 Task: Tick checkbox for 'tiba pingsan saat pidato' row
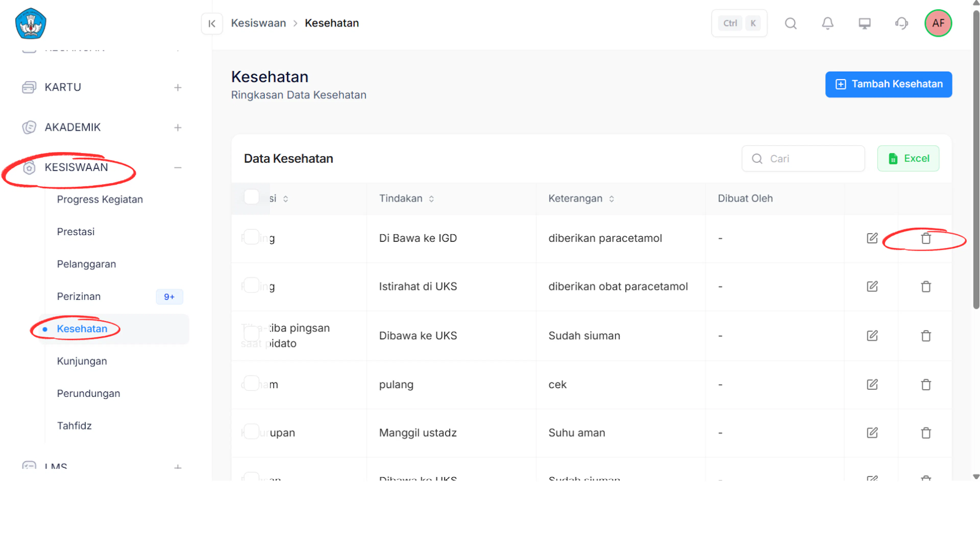[251, 334]
